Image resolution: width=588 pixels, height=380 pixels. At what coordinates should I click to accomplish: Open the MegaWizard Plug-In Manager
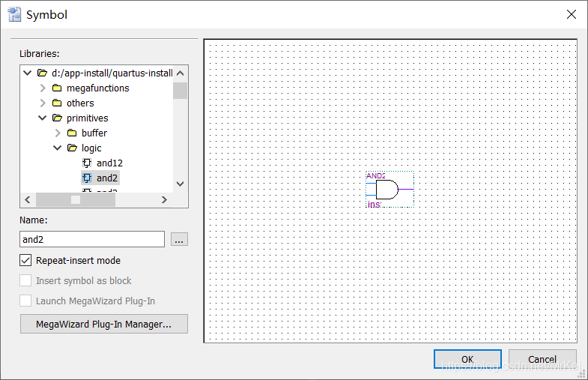[x=104, y=324]
